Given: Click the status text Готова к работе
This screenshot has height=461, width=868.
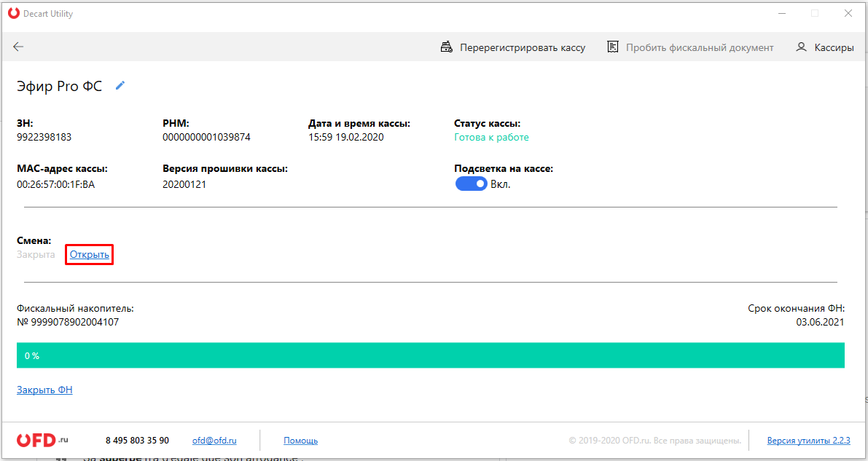Looking at the screenshot, I should click(491, 137).
